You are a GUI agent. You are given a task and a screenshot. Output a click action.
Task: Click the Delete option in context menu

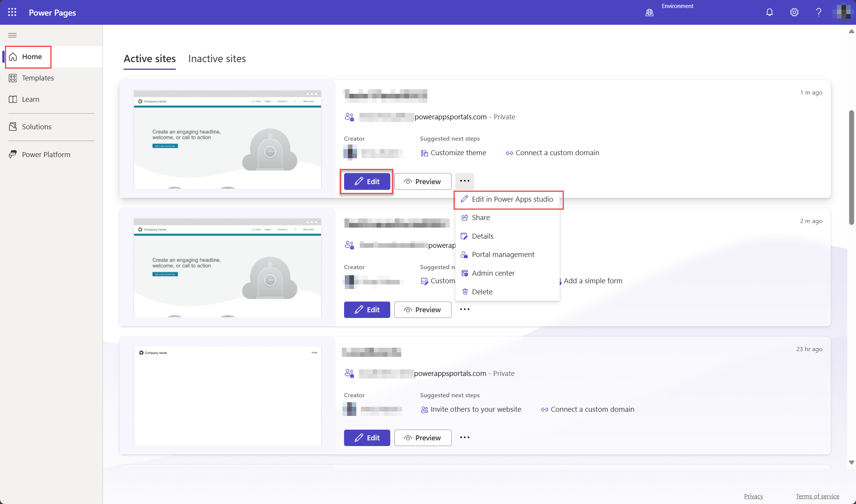coord(482,292)
